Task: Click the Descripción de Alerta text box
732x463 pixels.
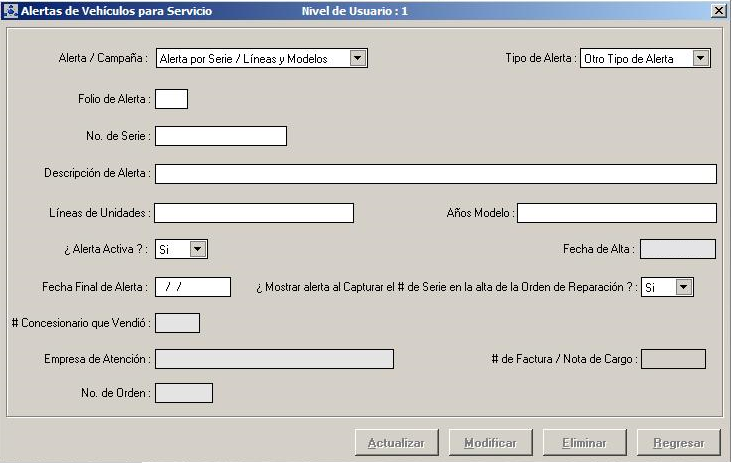Action: click(435, 174)
